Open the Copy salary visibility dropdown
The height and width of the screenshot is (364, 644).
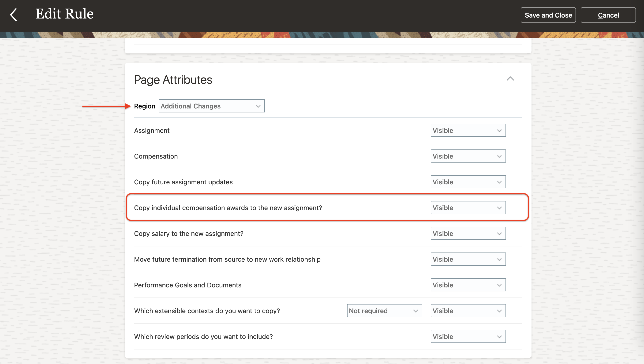tap(468, 233)
